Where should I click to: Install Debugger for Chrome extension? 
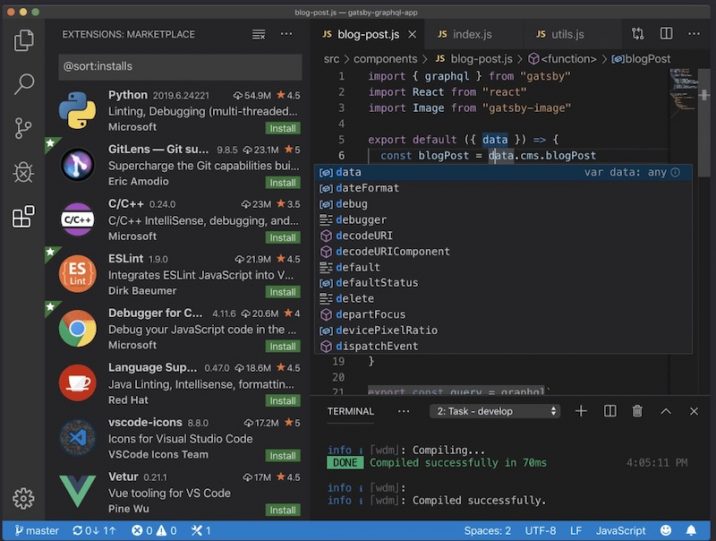click(x=283, y=346)
